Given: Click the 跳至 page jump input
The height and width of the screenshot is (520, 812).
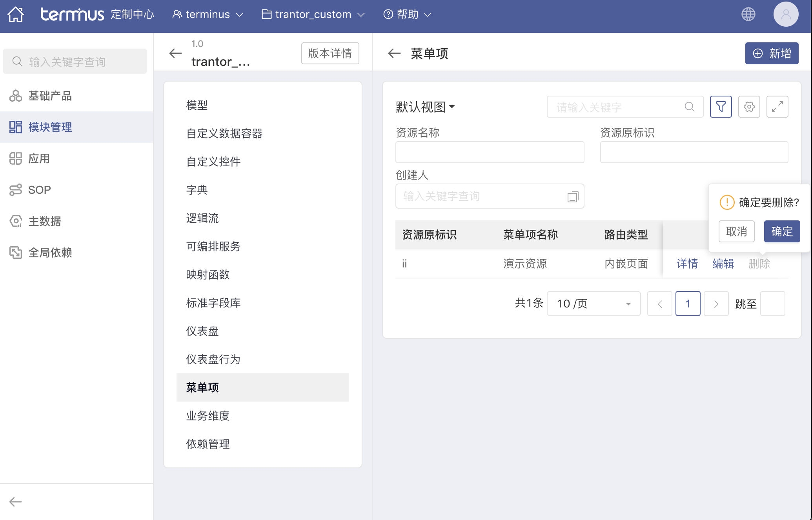Looking at the screenshot, I should tap(772, 304).
